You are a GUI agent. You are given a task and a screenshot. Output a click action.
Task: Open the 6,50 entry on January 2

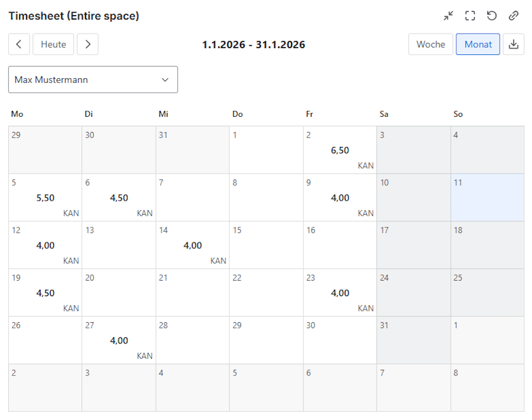coord(340,150)
